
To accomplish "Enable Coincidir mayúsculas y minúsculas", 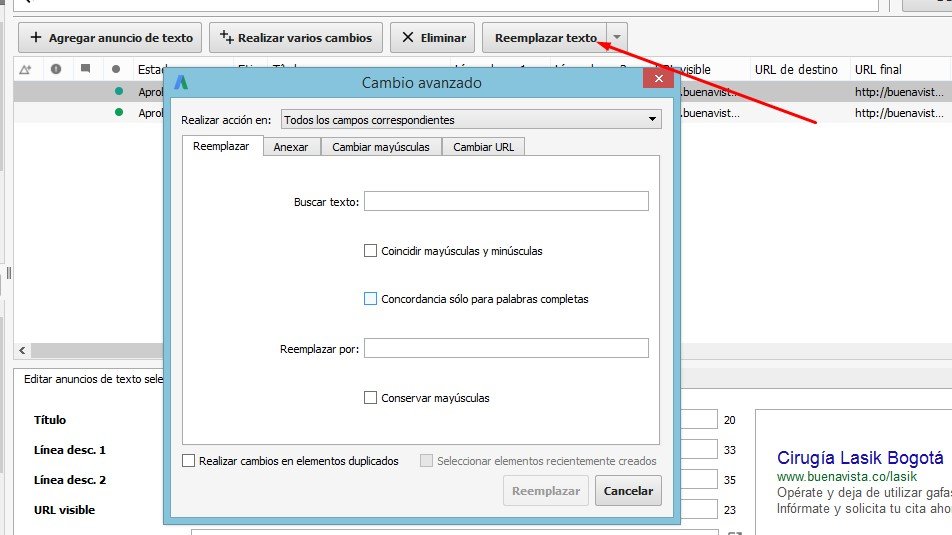I will click(371, 251).
